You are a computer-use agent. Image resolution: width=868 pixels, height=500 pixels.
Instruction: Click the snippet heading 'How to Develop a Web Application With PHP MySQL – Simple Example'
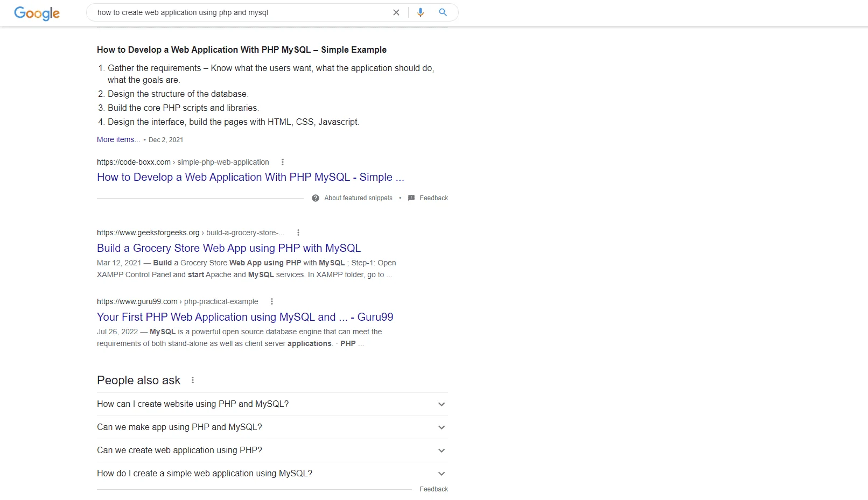[242, 50]
